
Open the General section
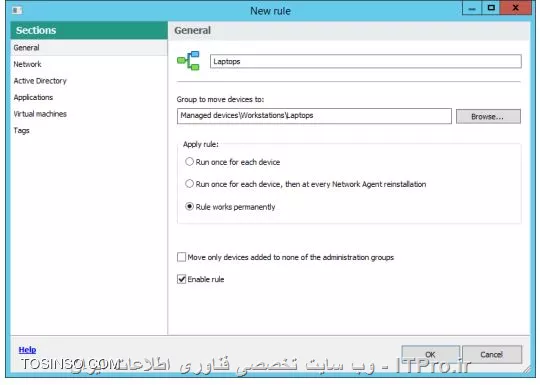pos(89,48)
